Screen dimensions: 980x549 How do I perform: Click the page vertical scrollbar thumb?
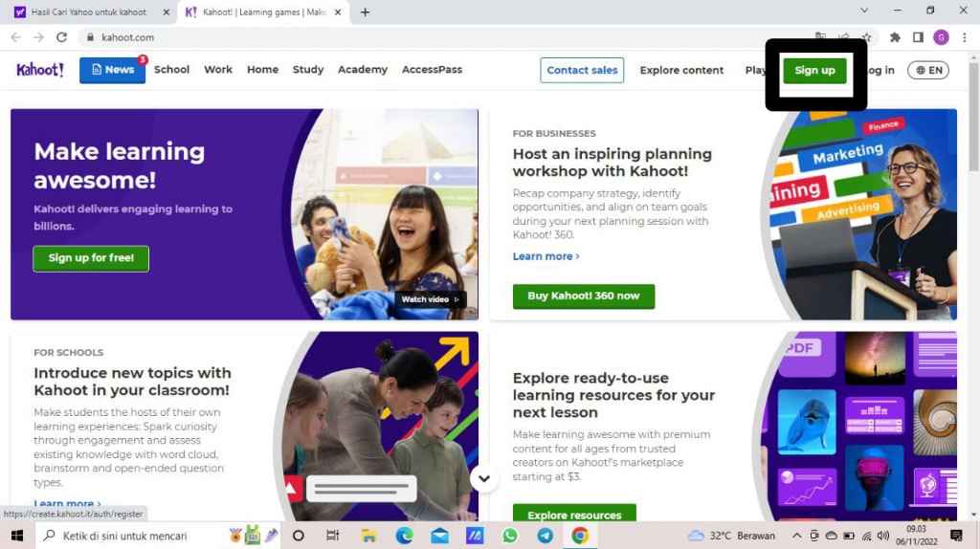click(973, 117)
